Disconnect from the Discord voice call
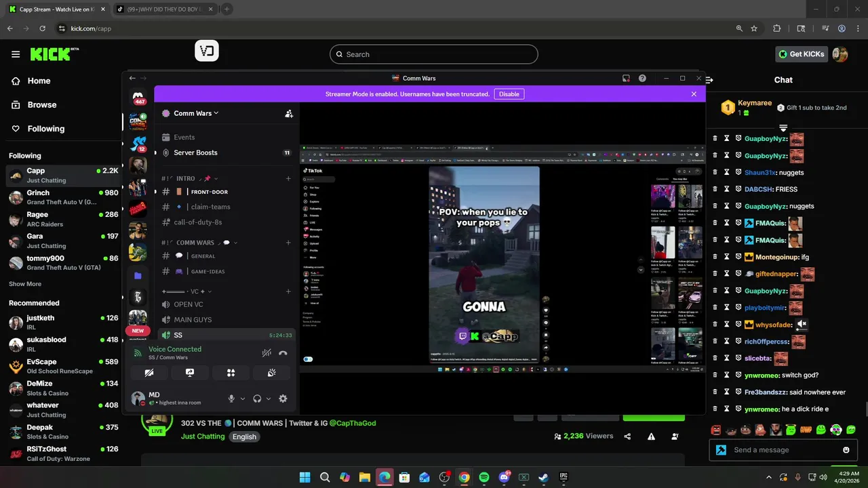Viewport: 868px width, 488px height. click(x=283, y=353)
